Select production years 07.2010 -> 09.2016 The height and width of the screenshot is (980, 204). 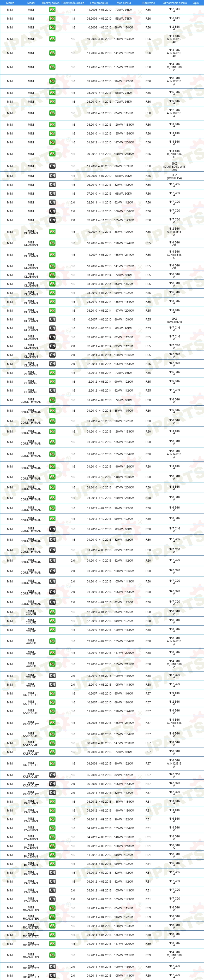click(99, 602)
